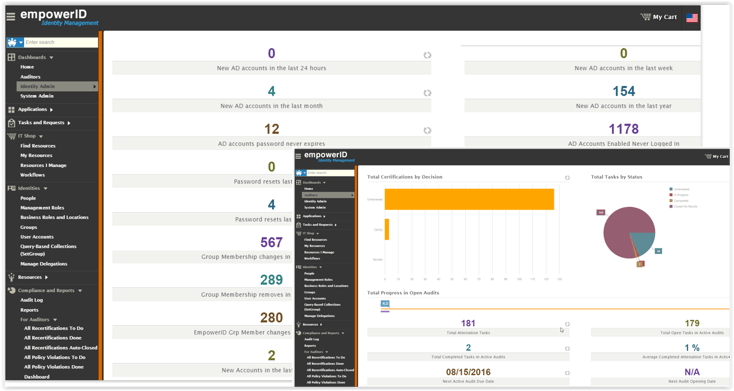The height and width of the screenshot is (391, 734).
Task: Expand the Applications section in the back sidebar
Action: (x=51, y=110)
